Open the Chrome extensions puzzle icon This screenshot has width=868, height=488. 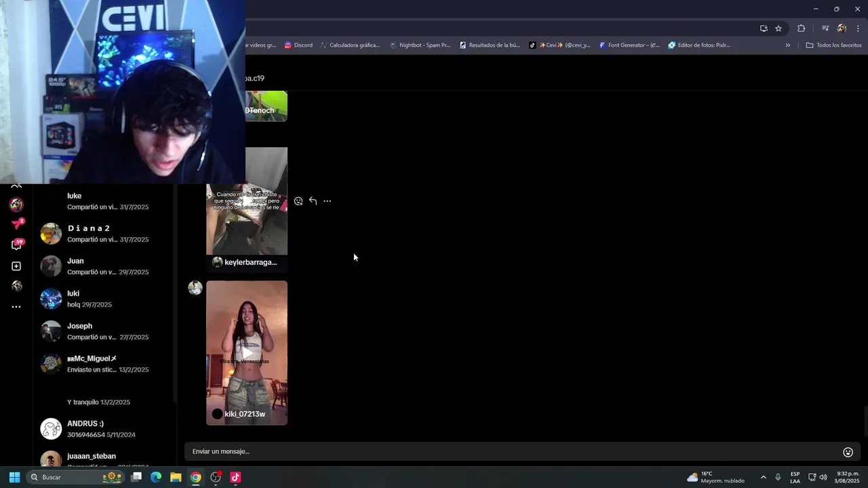coord(802,28)
